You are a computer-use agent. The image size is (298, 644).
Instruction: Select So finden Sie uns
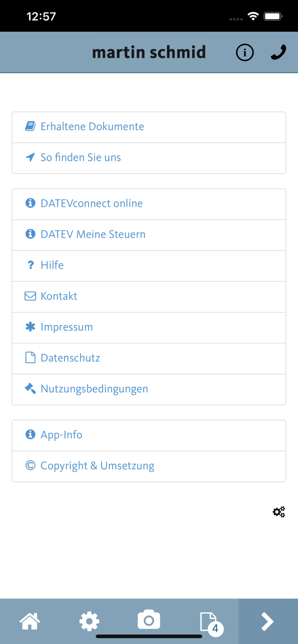tap(149, 158)
